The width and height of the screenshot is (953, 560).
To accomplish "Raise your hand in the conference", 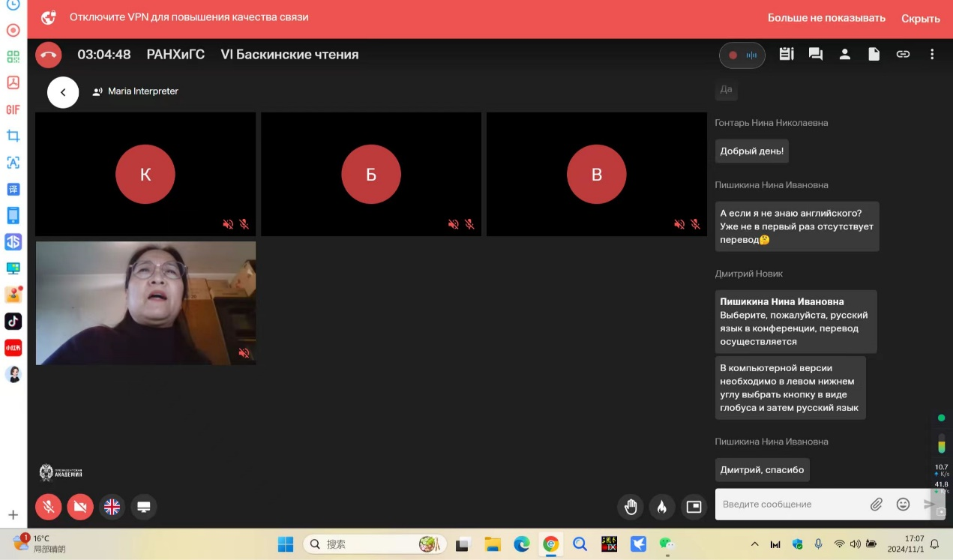I will (631, 507).
